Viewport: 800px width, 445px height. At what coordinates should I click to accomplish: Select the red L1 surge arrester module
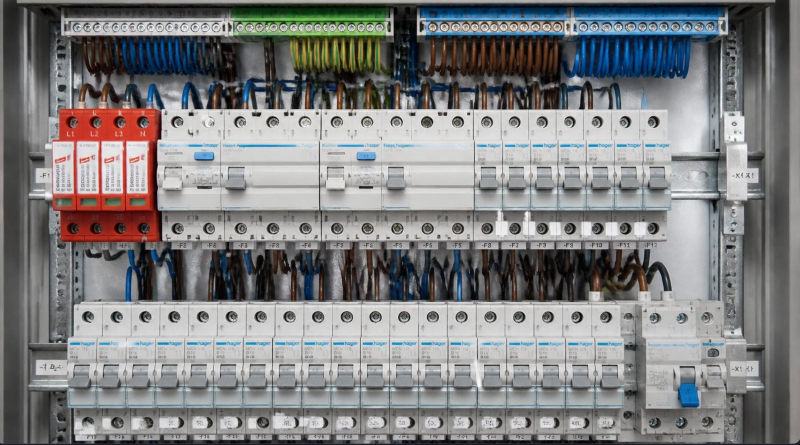coord(64,175)
